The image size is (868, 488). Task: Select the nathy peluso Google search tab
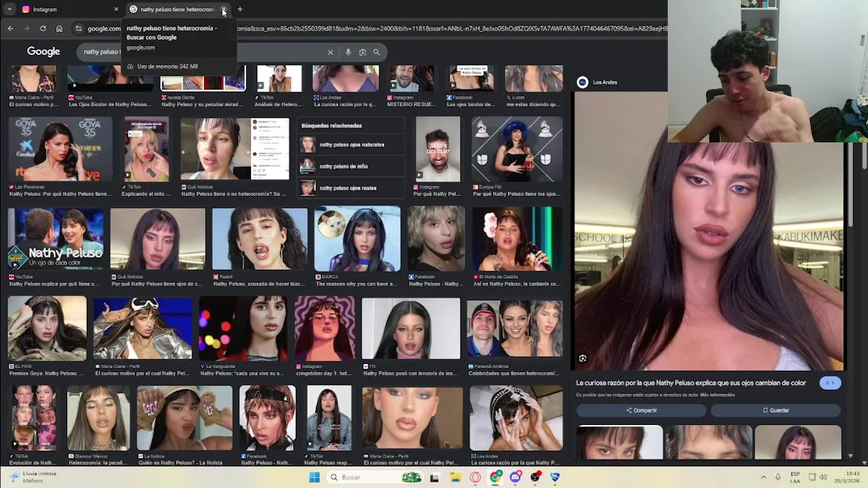point(178,9)
